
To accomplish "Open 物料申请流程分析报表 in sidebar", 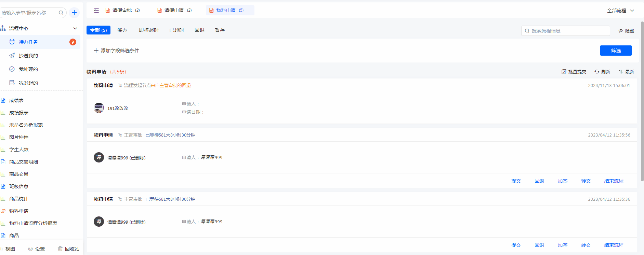I will (x=33, y=223).
